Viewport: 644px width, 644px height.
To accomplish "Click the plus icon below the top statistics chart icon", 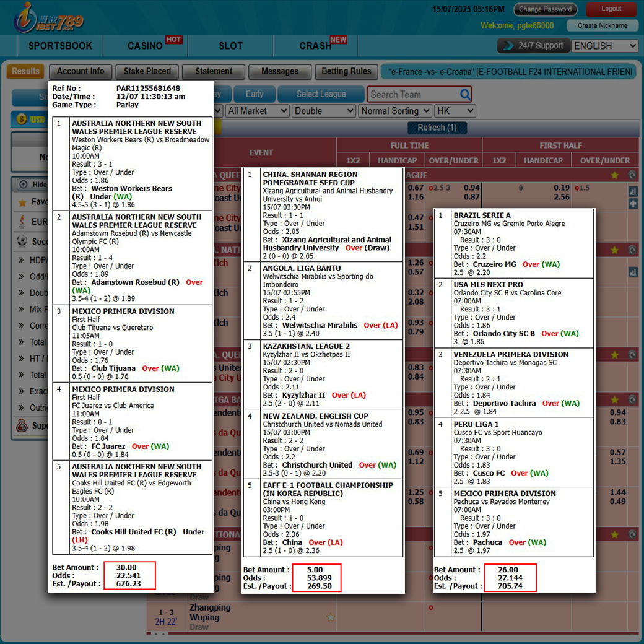I will (x=633, y=204).
